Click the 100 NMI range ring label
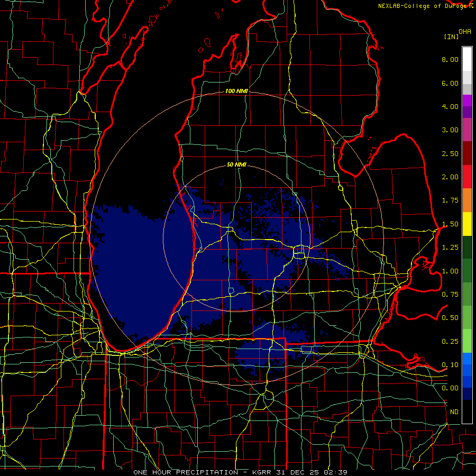The height and width of the screenshot is (476, 476). 236,91
